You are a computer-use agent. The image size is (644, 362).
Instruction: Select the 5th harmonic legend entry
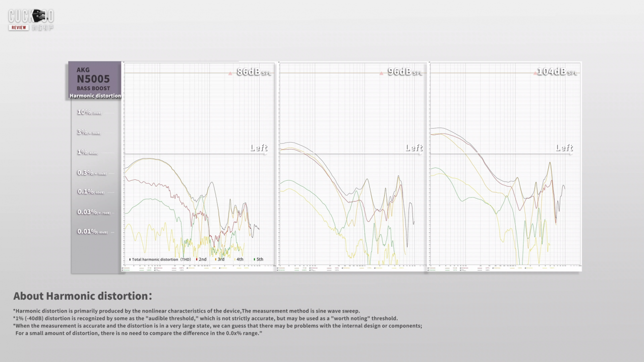[x=258, y=259]
